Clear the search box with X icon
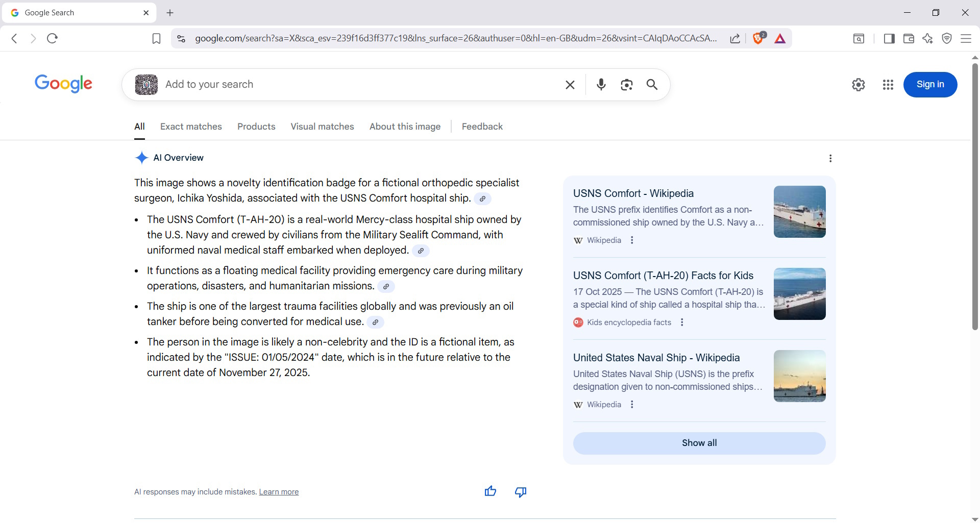 coord(570,85)
